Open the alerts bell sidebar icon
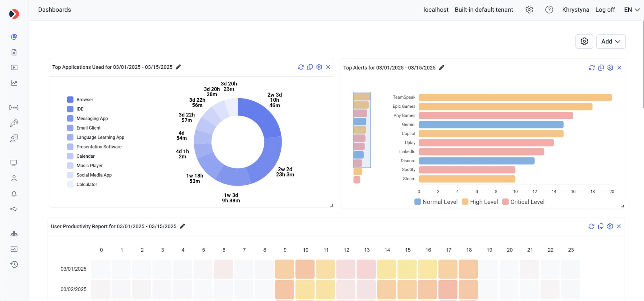Image resolution: width=644 pixels, height=301 pixels. [x=14, y=194]
